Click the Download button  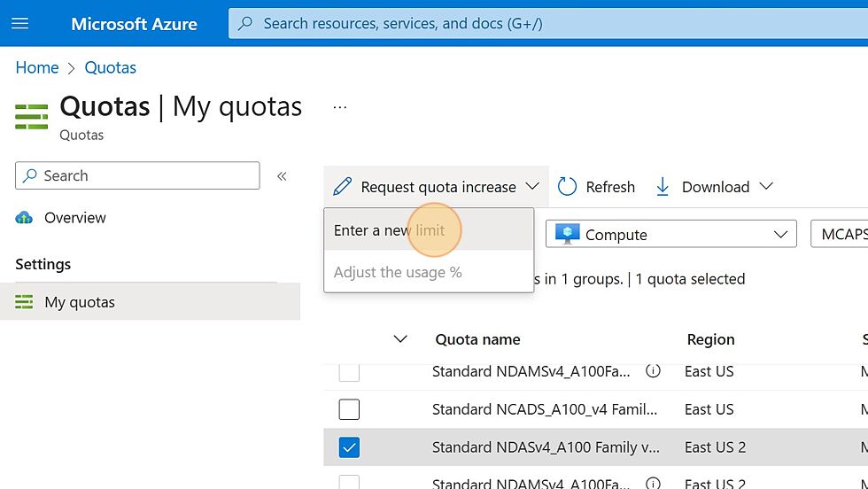[x=714, y=187]
